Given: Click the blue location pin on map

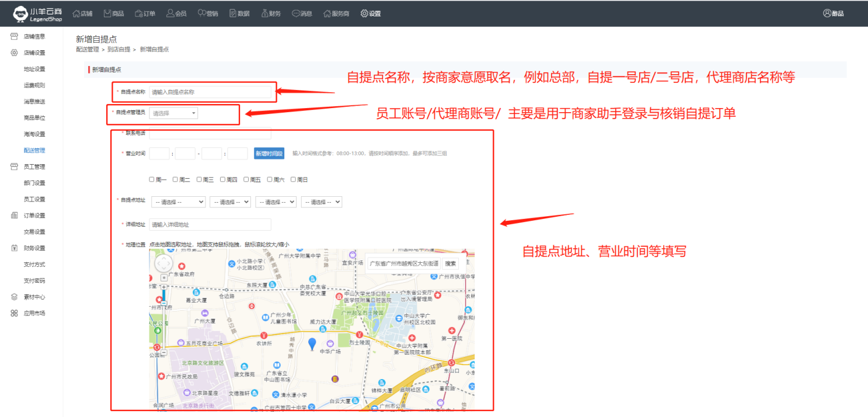Looking at the screenshot, I should pos(312,344).
